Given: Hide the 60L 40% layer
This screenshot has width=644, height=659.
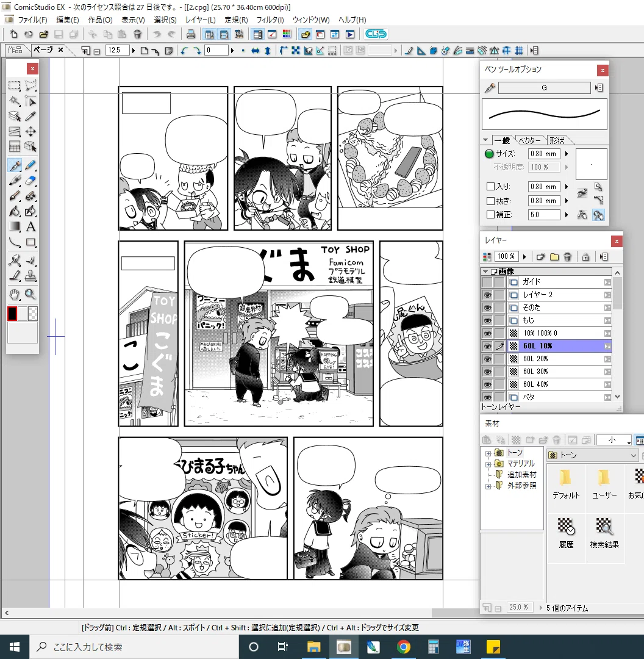Looking at the screenshot, I should click(x=487, y=384).
